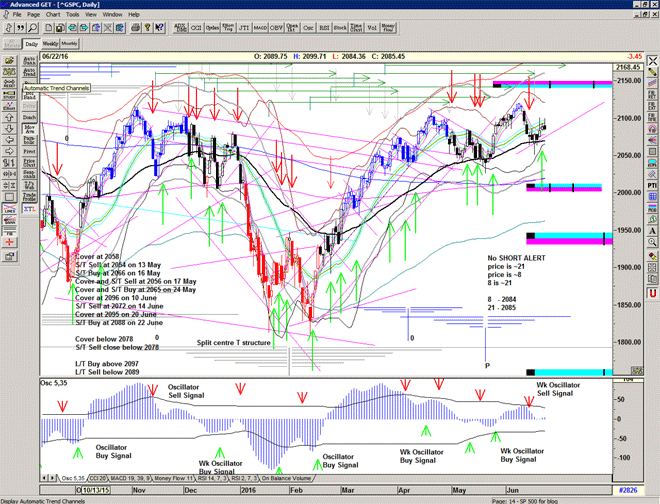Switch to the Monthly timeframe tab
This screenshot has width=660, height=504.
pyautogui.click(x=70, y=45)
